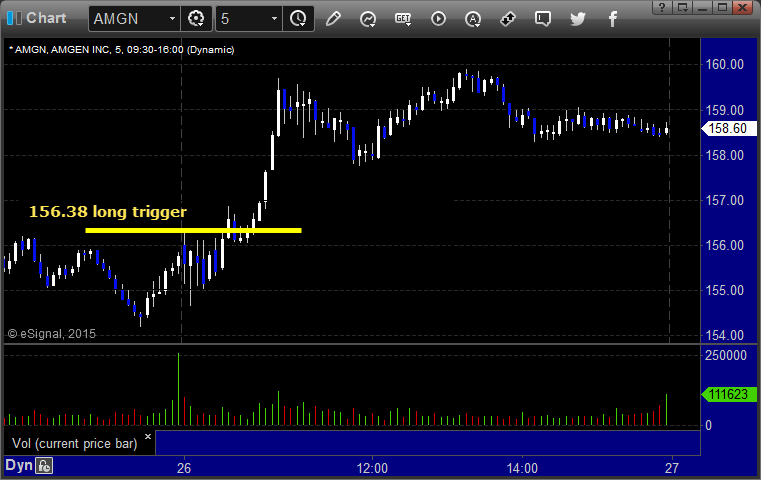Select the yellow long trigger line

[193, 231]
